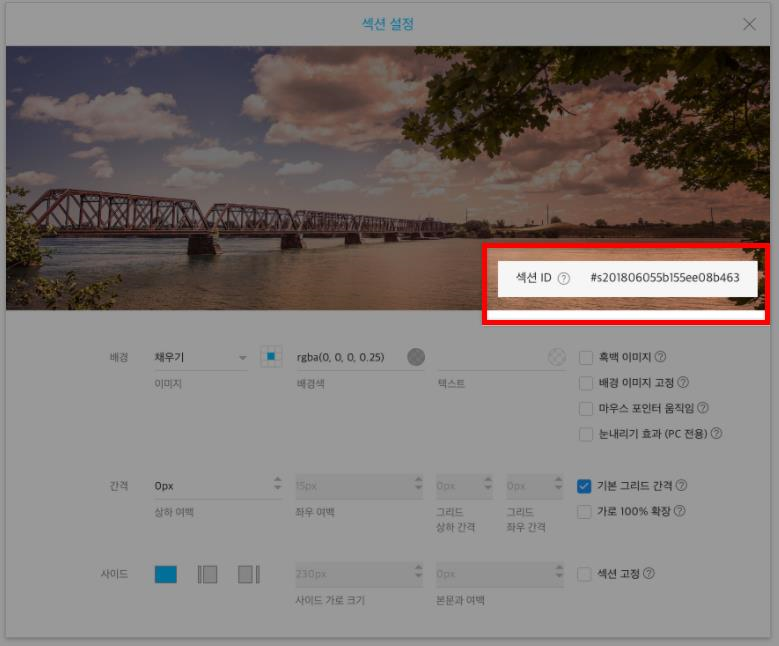The height and width of the screenshot is (646, 779).
Task: Show help for 눈내리기 효과
Action: [x=716, y=433]
